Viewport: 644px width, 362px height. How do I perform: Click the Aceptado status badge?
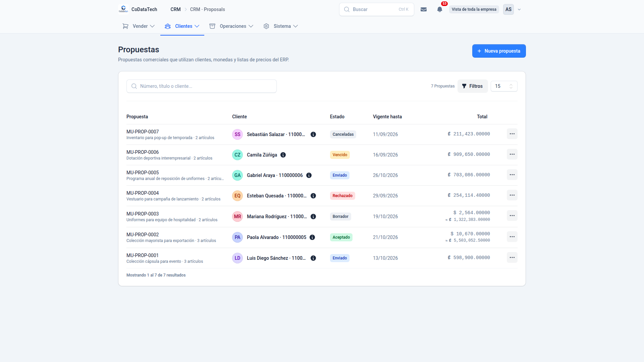[341, 237]
